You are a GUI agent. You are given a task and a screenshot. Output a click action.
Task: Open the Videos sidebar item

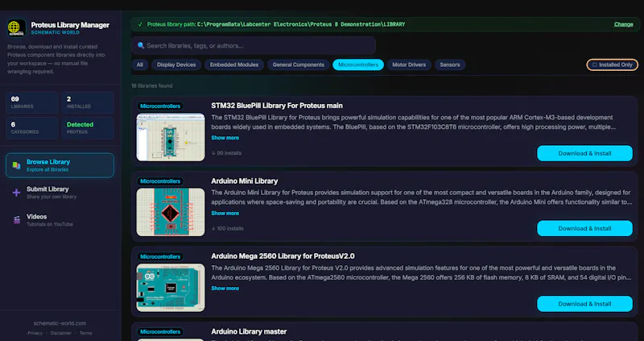point(60,220)
